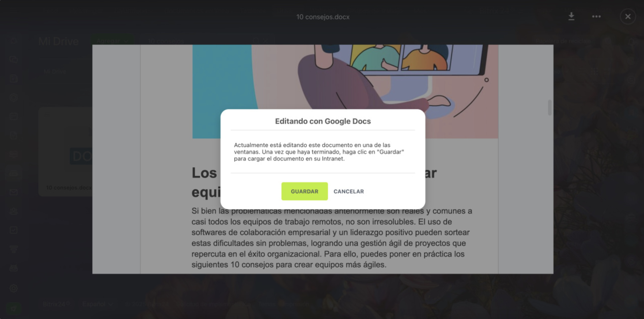Open the chat messenger sidebar icon
This screenshot has width=644, height=319.
click(14, 59)
